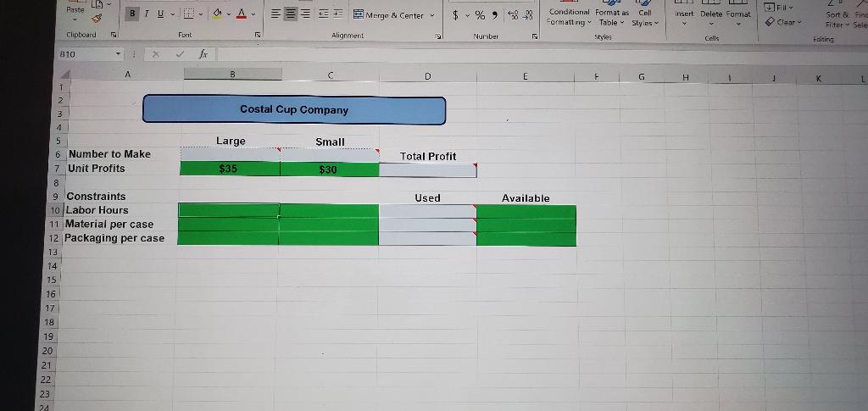Open Font Color dropdown arrow
Viewport: 868px width, 411px height.
coord(253,14)
